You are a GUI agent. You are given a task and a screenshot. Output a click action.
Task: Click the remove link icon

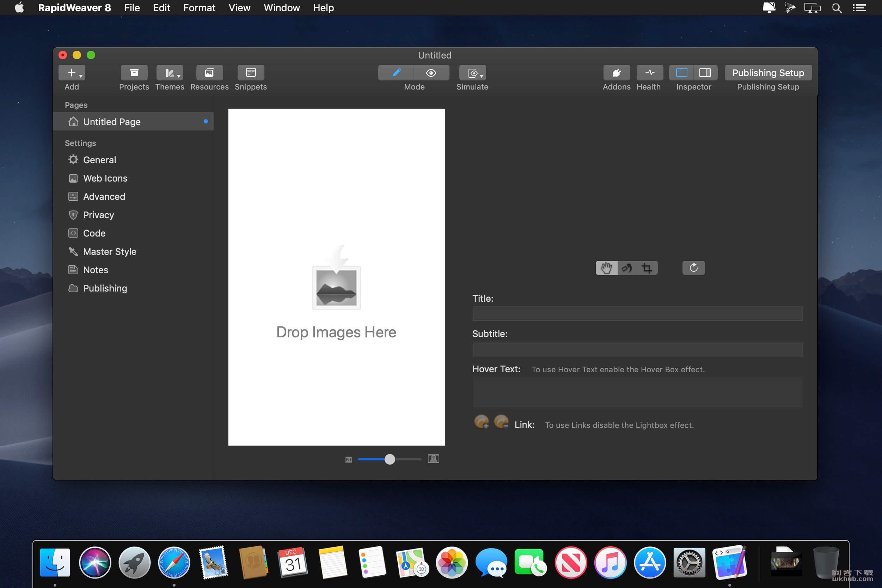[x=501, y=422]
